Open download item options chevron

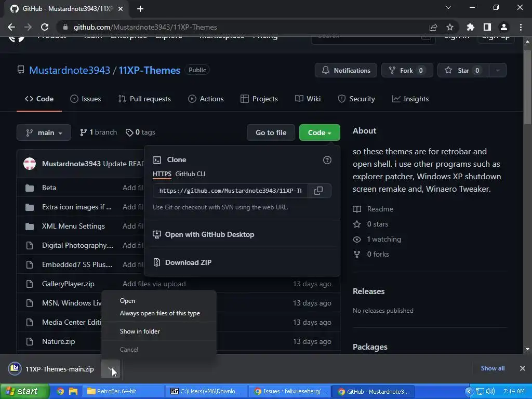point(111,369)
